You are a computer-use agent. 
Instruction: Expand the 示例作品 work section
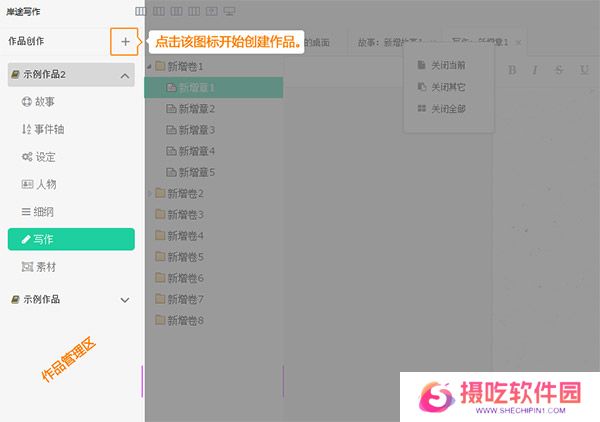pos(125,300)
